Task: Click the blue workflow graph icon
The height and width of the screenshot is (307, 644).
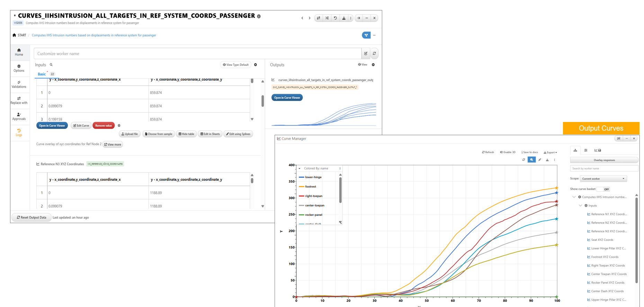Action: pos(366,35)
